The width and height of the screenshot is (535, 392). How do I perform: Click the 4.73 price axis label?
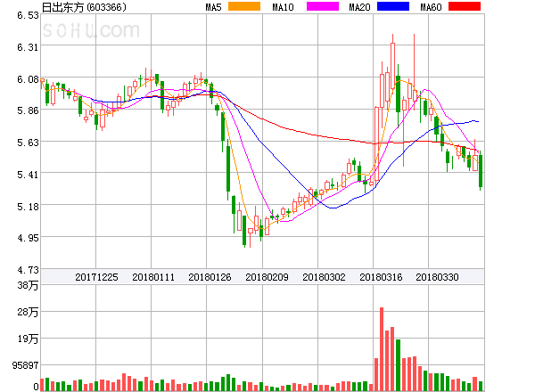[x=28, y=270]
